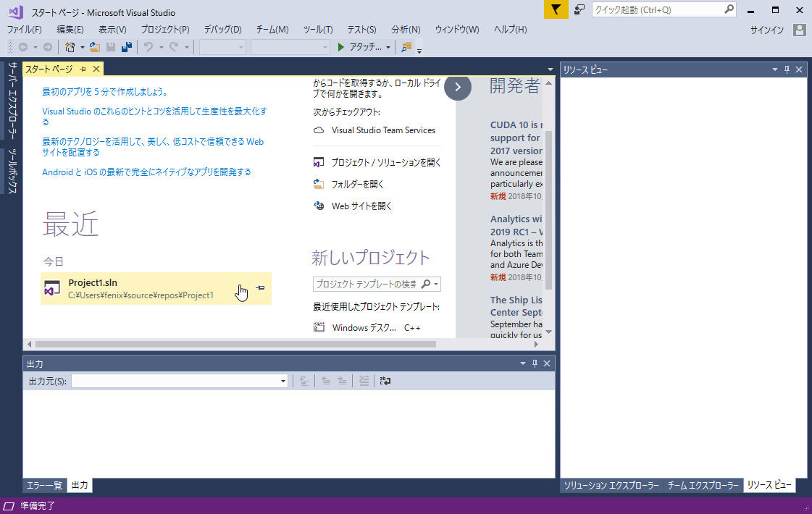Close the 出力 panel

pos(547,363)
